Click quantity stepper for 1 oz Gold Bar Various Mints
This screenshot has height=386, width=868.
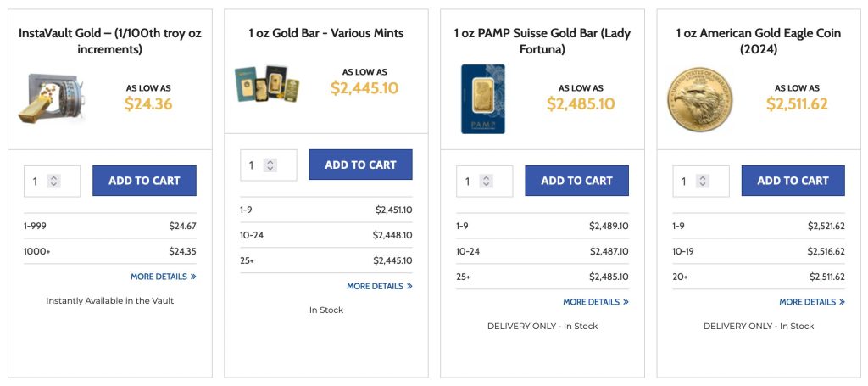pos(270,165)
